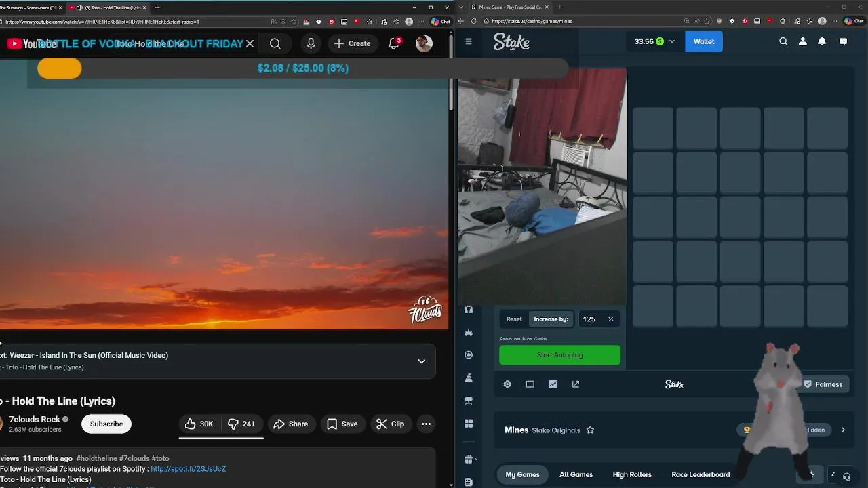Open Stake sidebar grid games icon

(x=468, y=423)
